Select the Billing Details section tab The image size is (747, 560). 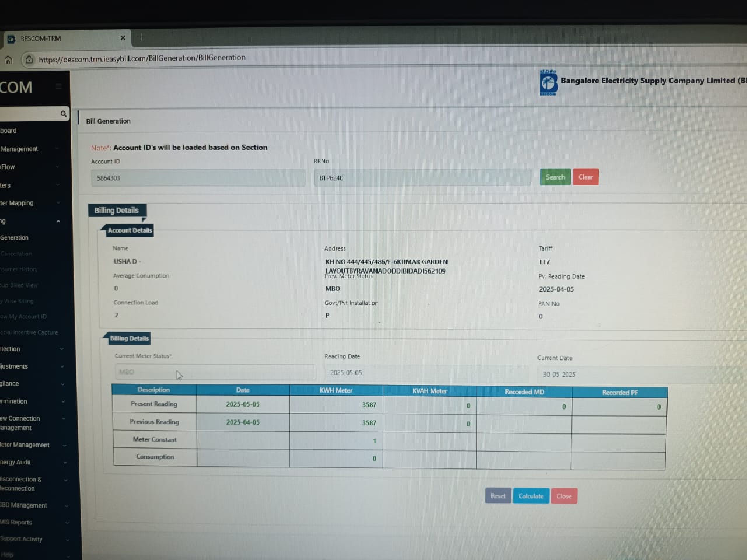(117, 211)
